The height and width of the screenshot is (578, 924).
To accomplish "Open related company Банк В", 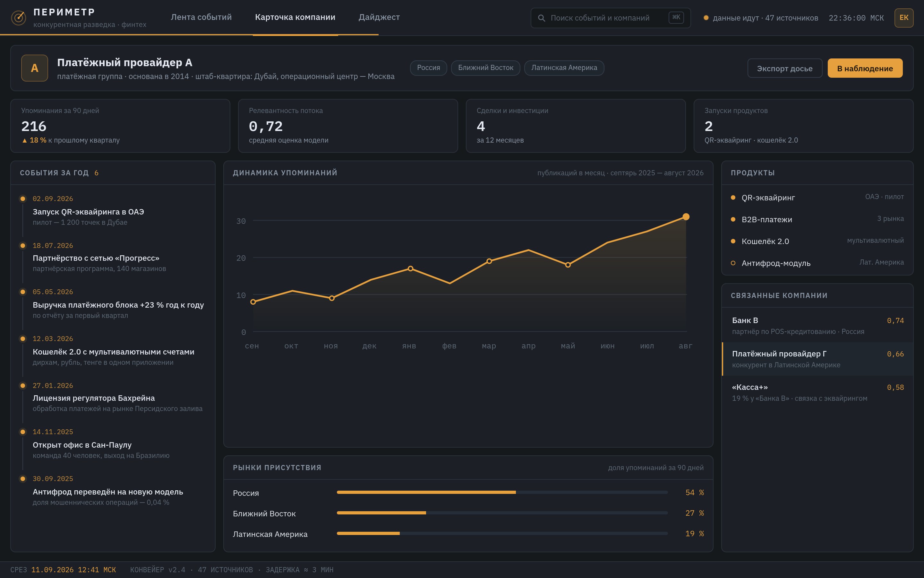I will [817, 325].
